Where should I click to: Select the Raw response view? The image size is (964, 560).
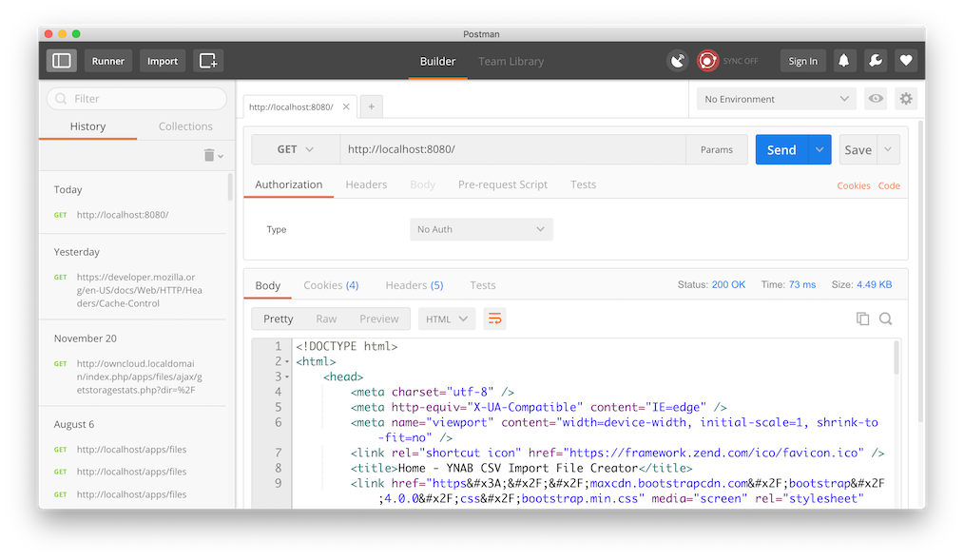326,319
